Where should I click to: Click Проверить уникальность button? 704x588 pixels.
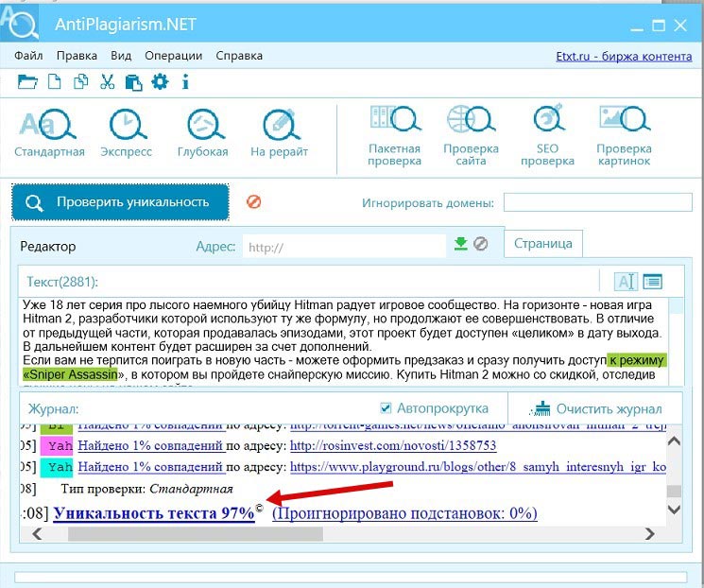pyautogui.click(x=120, y=202)
